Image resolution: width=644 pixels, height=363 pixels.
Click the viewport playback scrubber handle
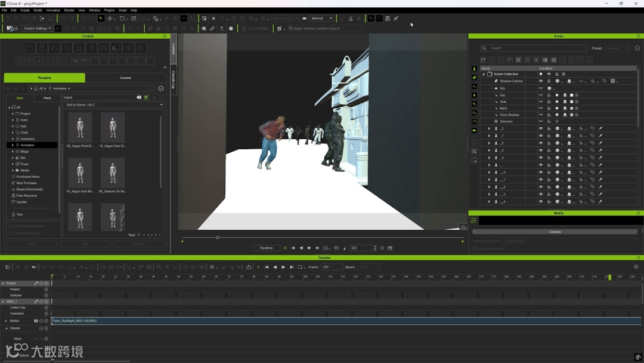tap(218, 238)
